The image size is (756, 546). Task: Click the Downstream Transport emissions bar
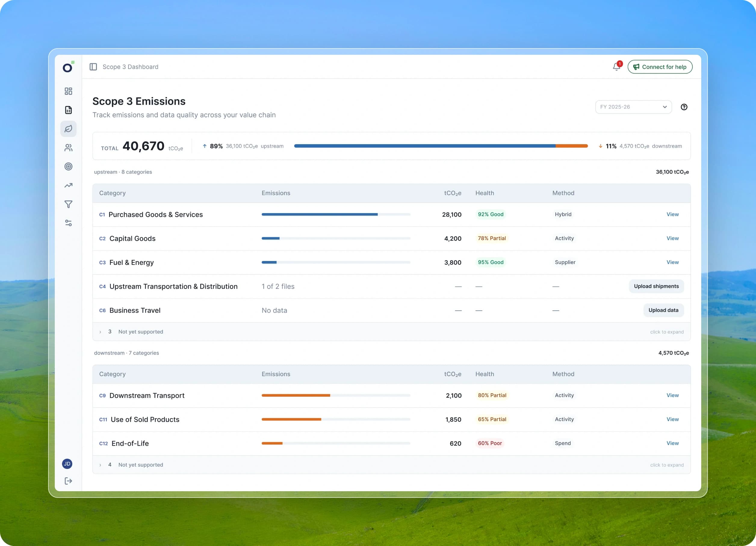[x=336, y=395]
